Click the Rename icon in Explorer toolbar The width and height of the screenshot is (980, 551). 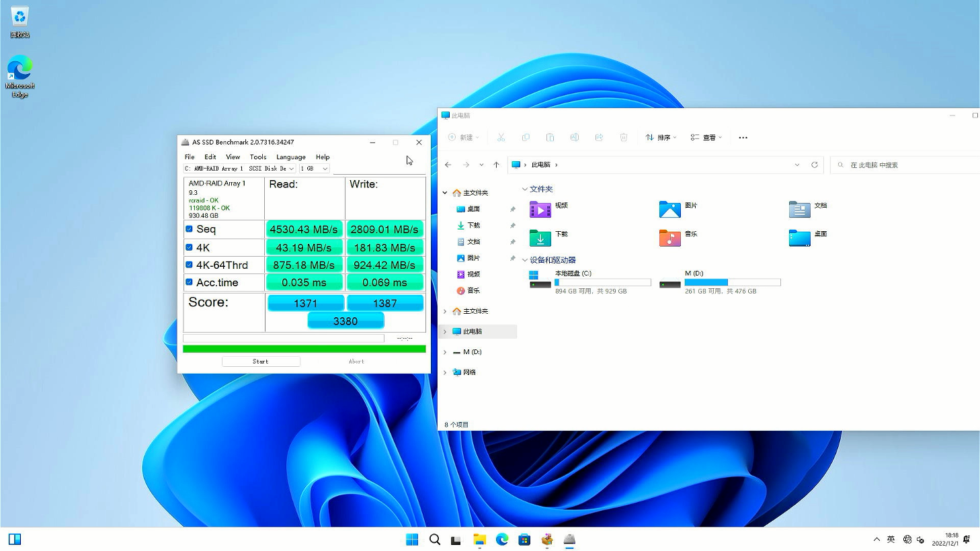pyautogui.click(x=575, y=137)
